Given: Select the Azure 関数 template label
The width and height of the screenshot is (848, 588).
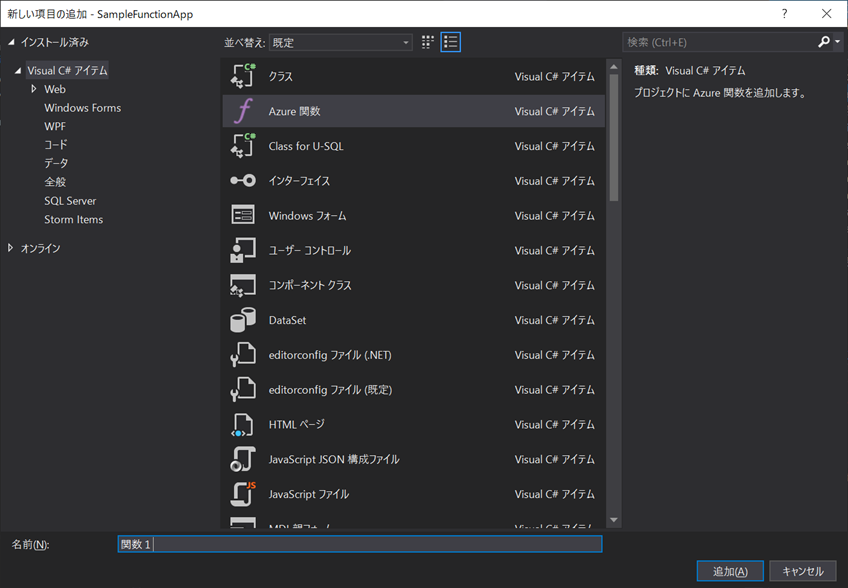Looking at the screenshot, I should click(295, 111).
